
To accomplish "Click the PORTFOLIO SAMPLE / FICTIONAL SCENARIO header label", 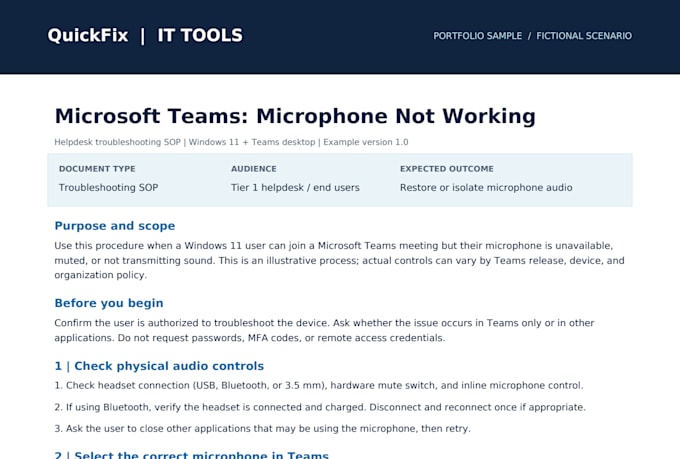I will pyautogui.click(x=532, y=36).
